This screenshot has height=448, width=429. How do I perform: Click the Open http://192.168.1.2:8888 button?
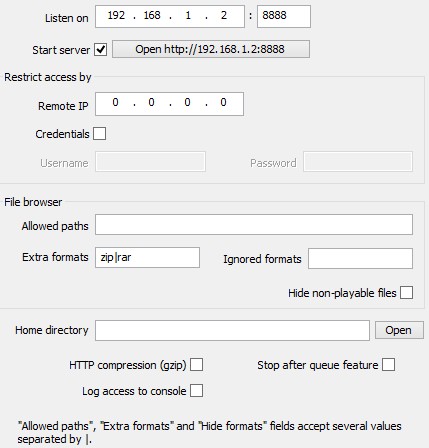pos(211,49)
